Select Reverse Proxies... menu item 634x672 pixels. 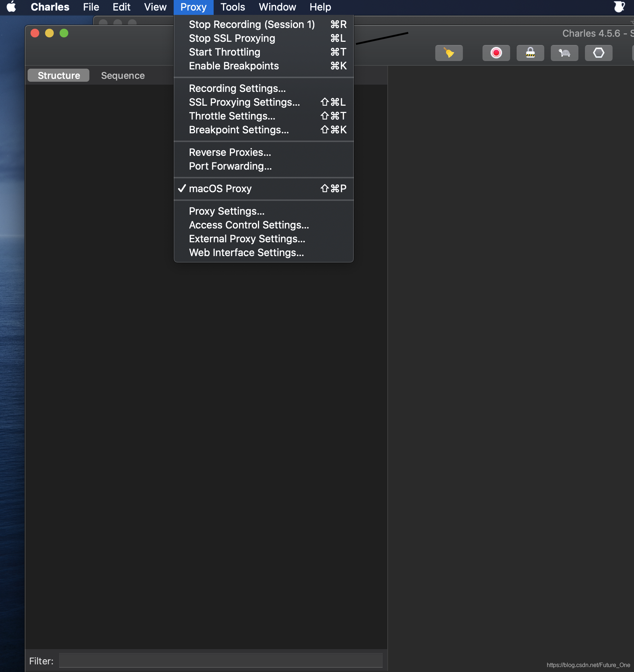click(x=264, y=152)
